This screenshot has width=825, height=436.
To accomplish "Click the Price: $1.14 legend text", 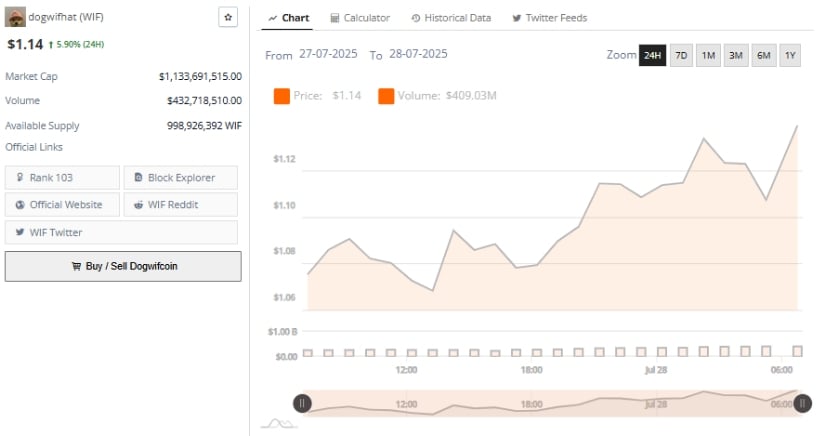I will [x=327, y=96].
